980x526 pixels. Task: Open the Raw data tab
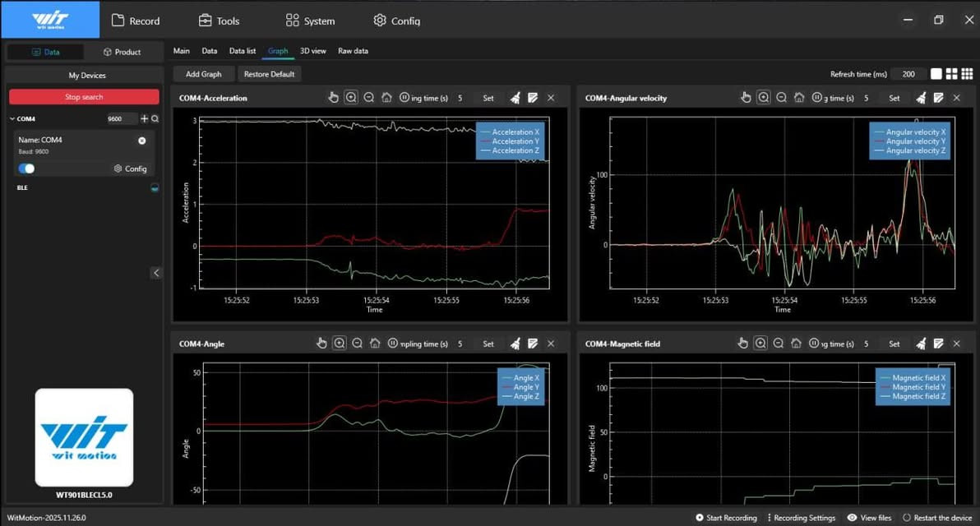click(353, 51)
